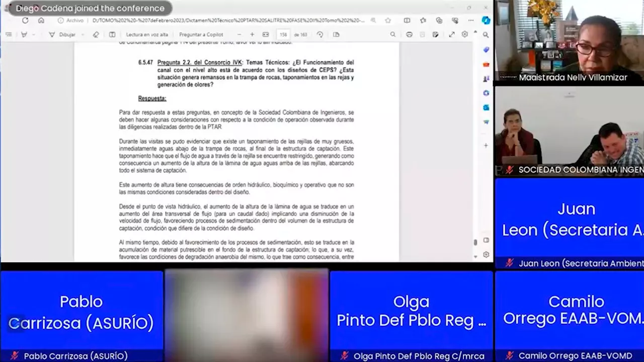The height and width of the screenshot is (362, 644).
Task: Open Outlook in Edge sidebar
Action: [x=486, y=107]
